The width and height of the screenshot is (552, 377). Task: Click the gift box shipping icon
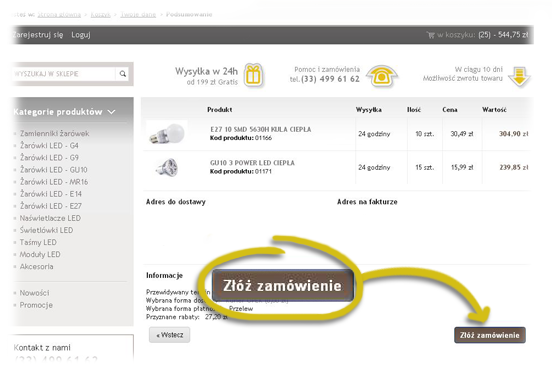[x=253, y=75]
